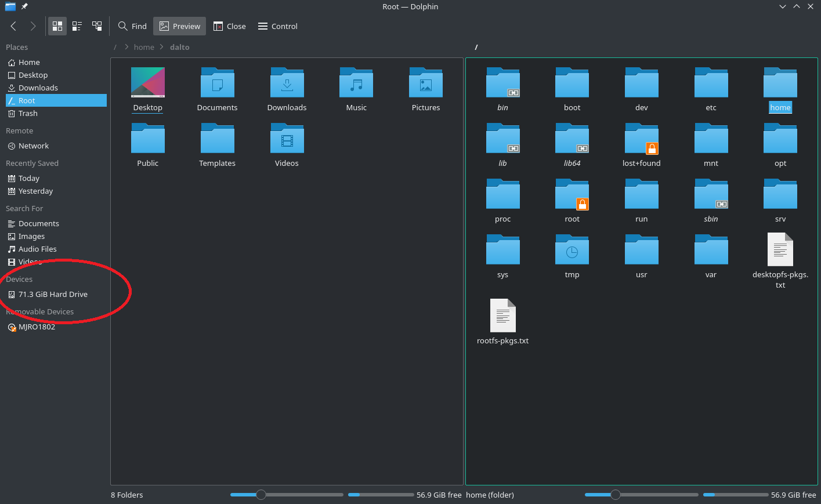Adjust the left pane icon zoom slider
Viewport: 821px width, 504px height.
click(x=287, y=495)
